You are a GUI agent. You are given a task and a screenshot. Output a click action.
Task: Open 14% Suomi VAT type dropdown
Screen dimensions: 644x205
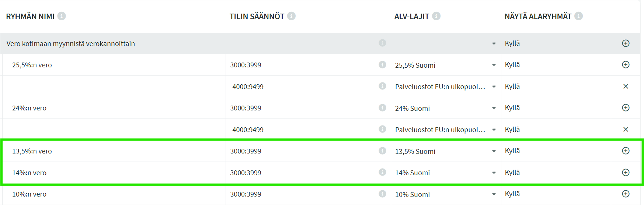click(x=494, y=173)
